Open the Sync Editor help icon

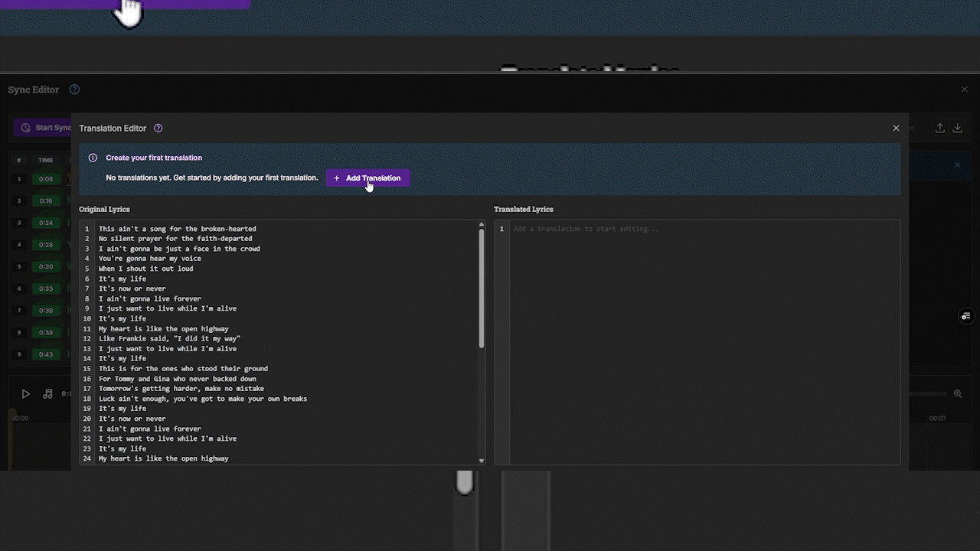tap(74, 90)
